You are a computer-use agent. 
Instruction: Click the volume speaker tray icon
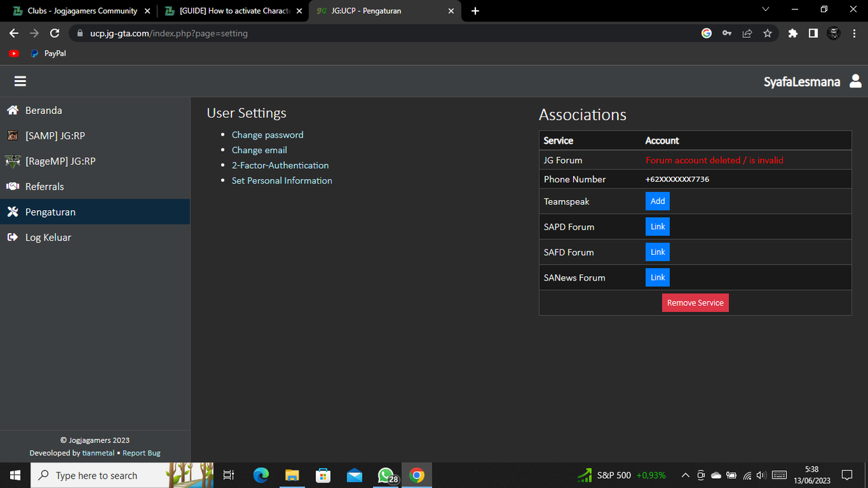pos(761,475)
